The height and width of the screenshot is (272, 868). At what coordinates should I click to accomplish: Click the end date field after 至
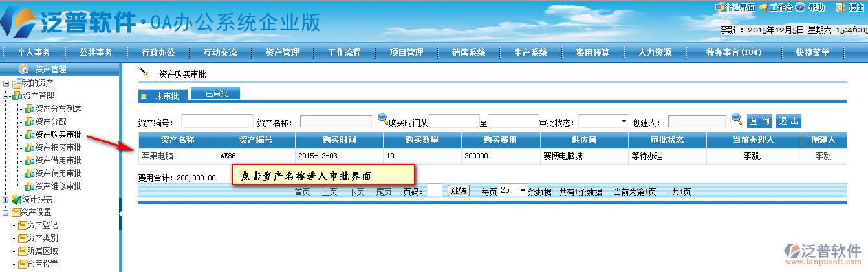coord(513,121)
